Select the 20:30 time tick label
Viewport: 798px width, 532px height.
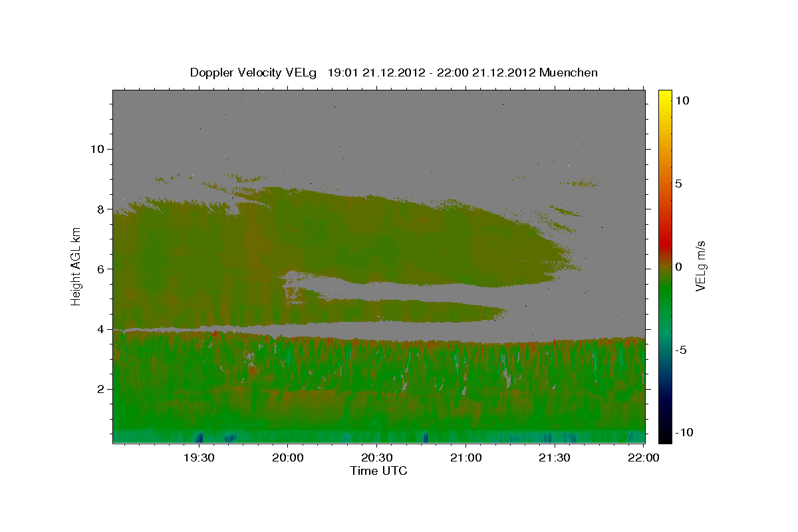point(377,458)
